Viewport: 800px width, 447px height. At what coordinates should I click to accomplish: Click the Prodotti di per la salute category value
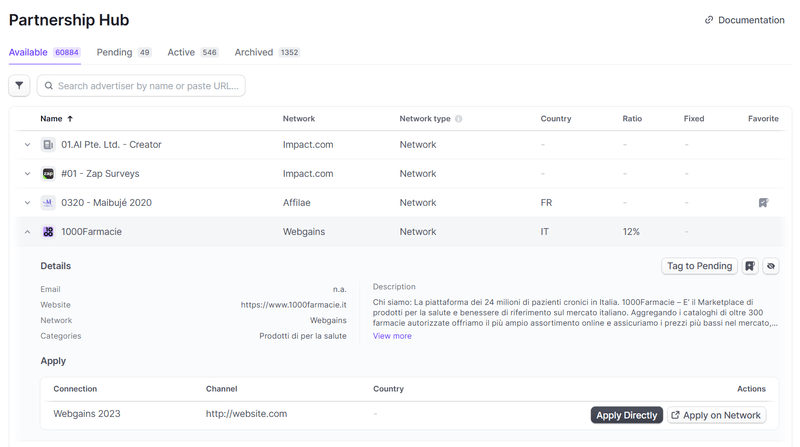coord(303,336)
